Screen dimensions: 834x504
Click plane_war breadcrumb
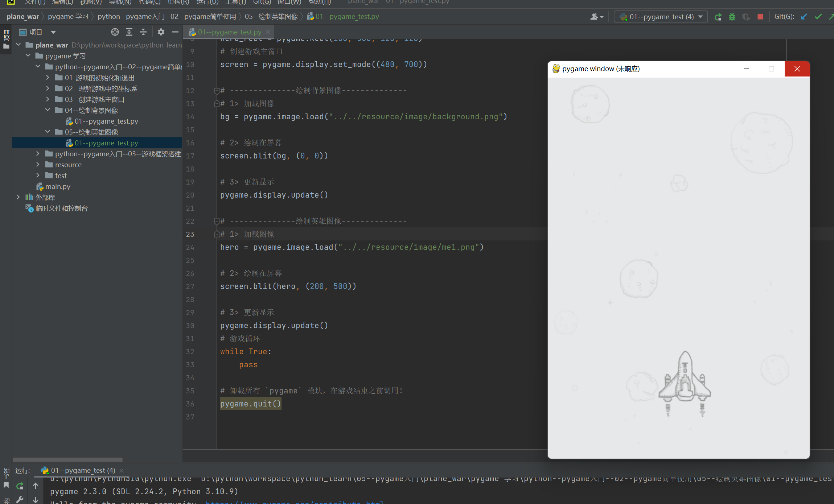click(22, 17)
